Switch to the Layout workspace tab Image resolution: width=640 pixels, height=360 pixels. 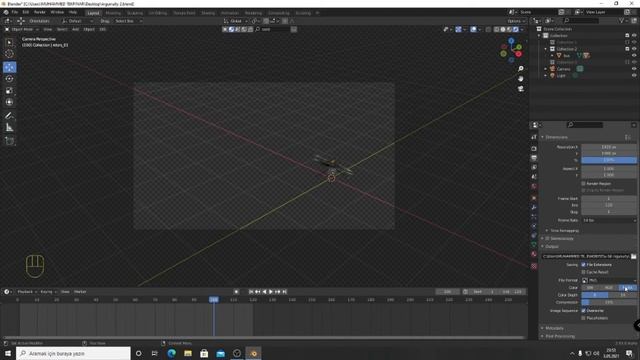click(x=93, y=13)
